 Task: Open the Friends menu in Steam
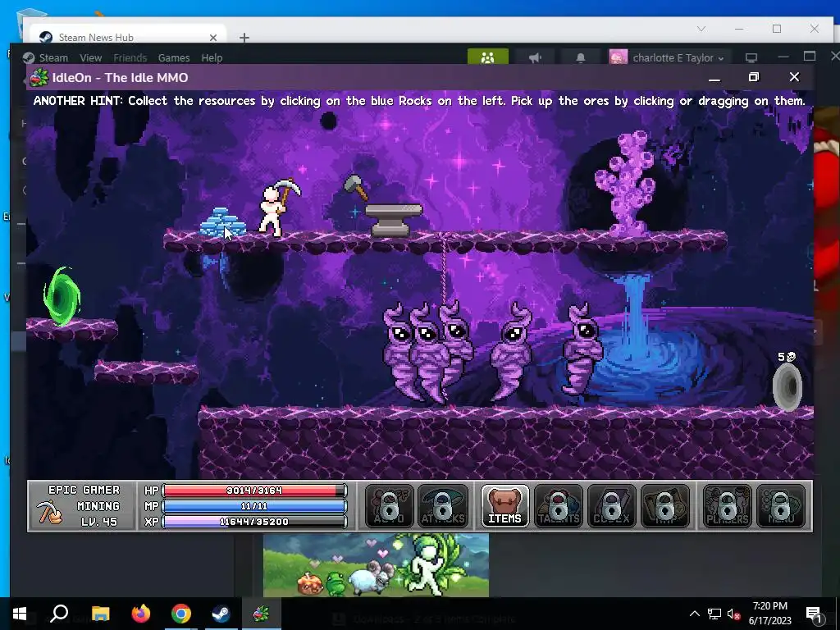[130, 58]
